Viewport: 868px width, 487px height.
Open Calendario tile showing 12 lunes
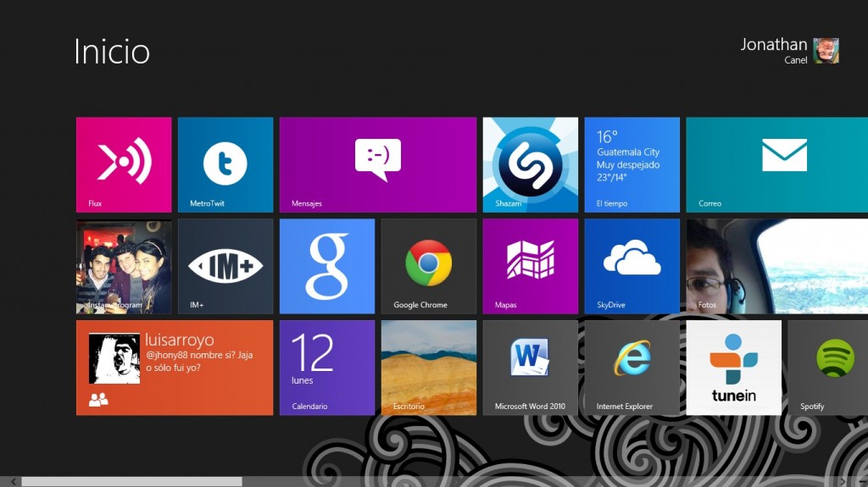[326, 368]
